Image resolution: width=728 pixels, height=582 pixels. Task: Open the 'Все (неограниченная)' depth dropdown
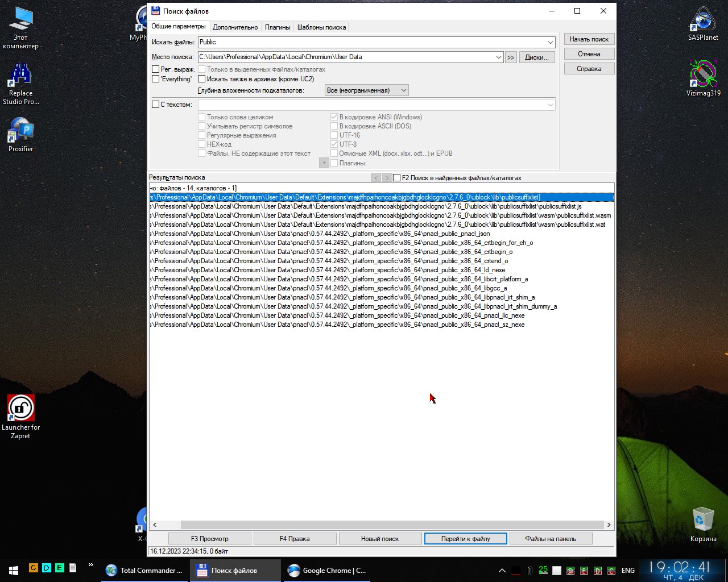pyautogui.click(x=403, y=90)
